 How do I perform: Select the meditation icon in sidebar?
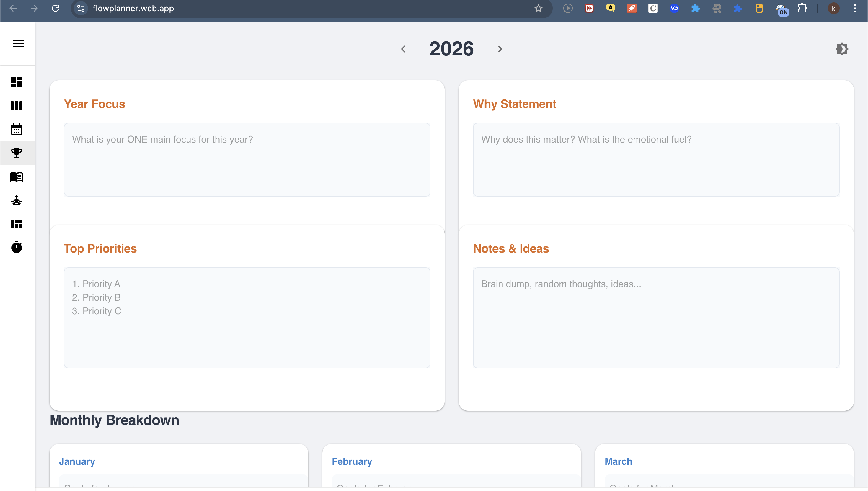point(17,200)
